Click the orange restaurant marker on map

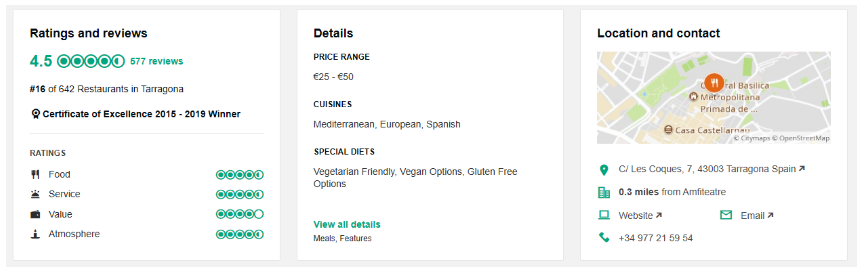tap(714, 82)
